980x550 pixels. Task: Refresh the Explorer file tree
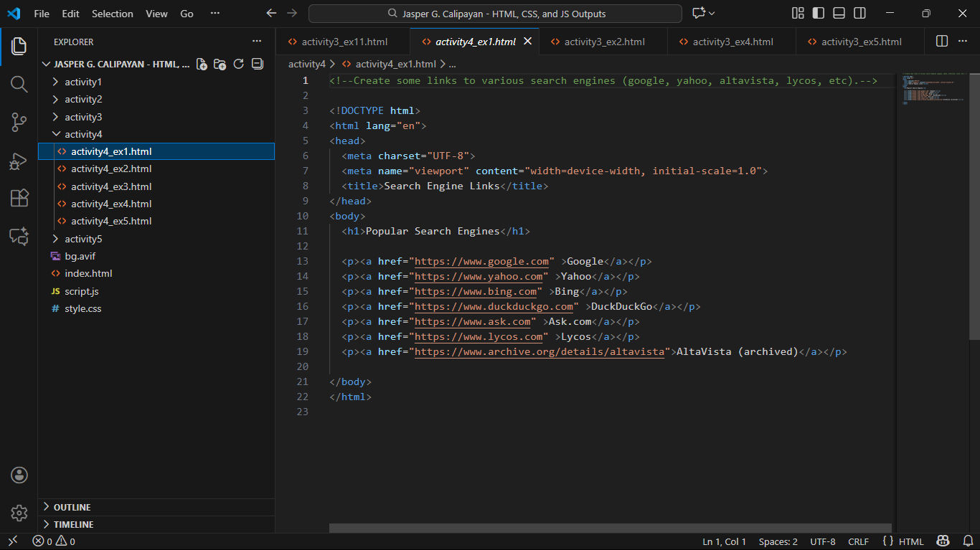tap(239, 64)
